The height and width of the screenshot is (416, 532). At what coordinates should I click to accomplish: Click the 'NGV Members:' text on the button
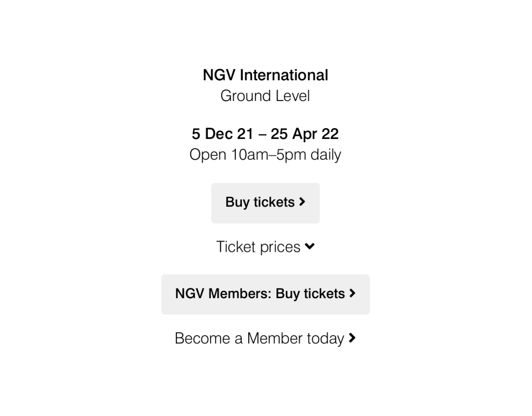tap(223, 294)
